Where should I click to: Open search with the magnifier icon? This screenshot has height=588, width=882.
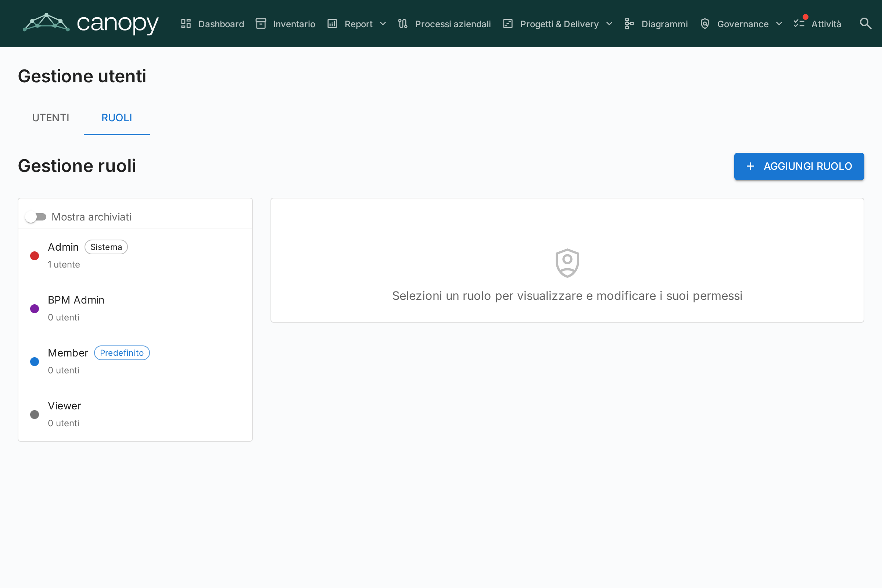coord(865,24)
